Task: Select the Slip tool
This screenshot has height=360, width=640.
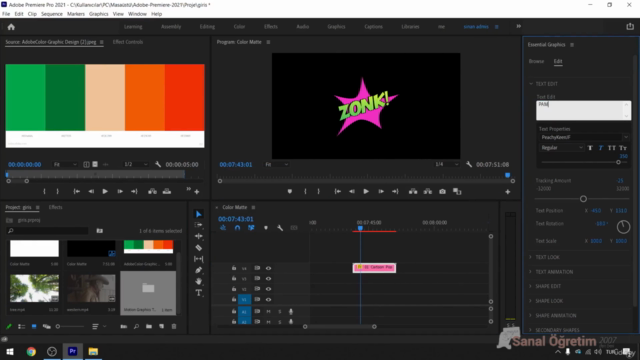Action: 199,259
